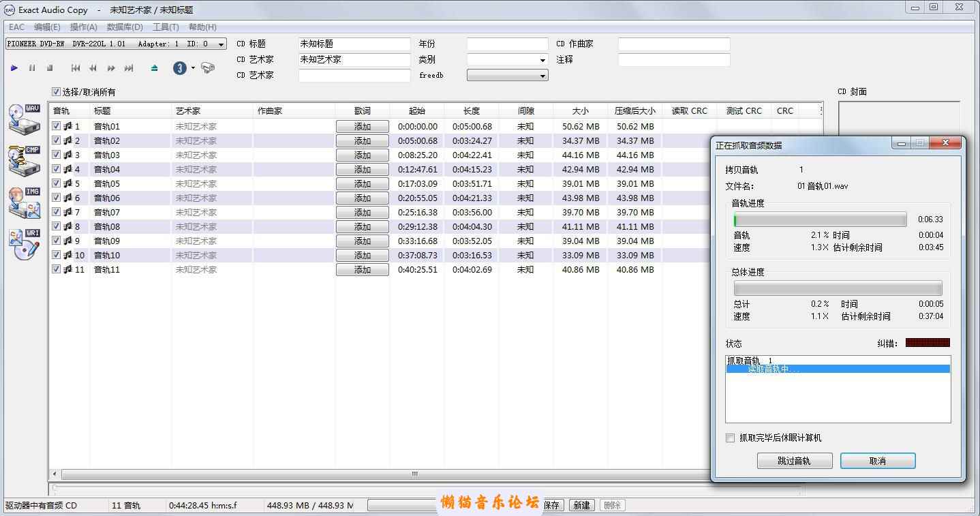Uncheck track 7 checkbox

pos(57,212)
